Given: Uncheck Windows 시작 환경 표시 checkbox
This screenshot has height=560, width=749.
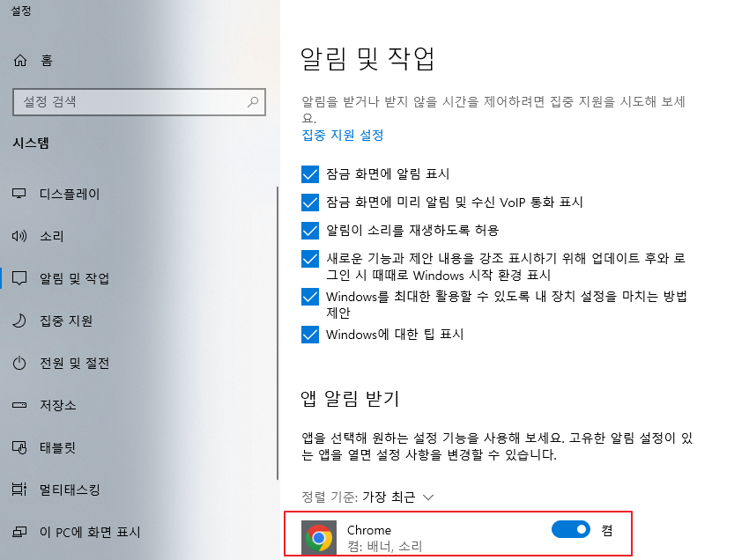Looking at the screenshot, I should coord(310,259).
